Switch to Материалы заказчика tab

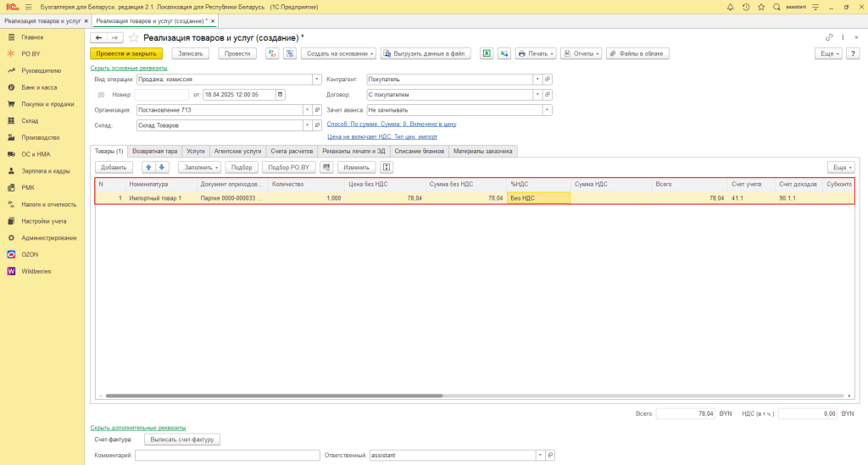[482, 151]
